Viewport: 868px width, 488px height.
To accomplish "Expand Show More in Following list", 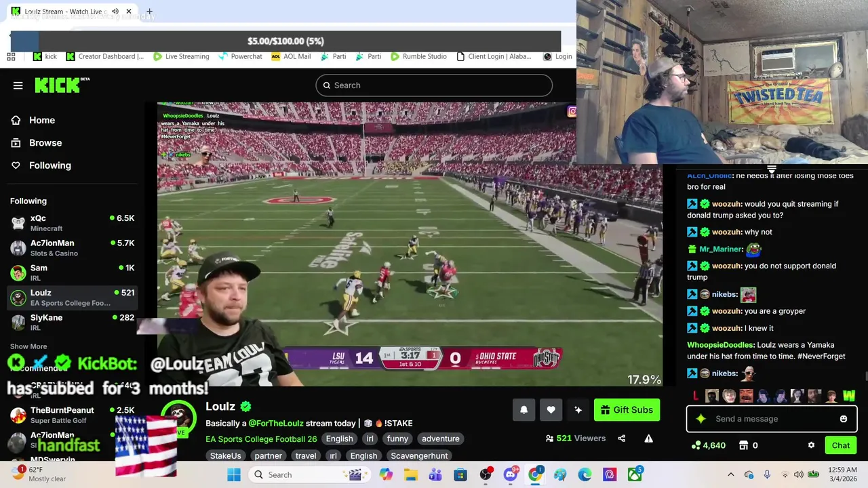I will (28, 346).
